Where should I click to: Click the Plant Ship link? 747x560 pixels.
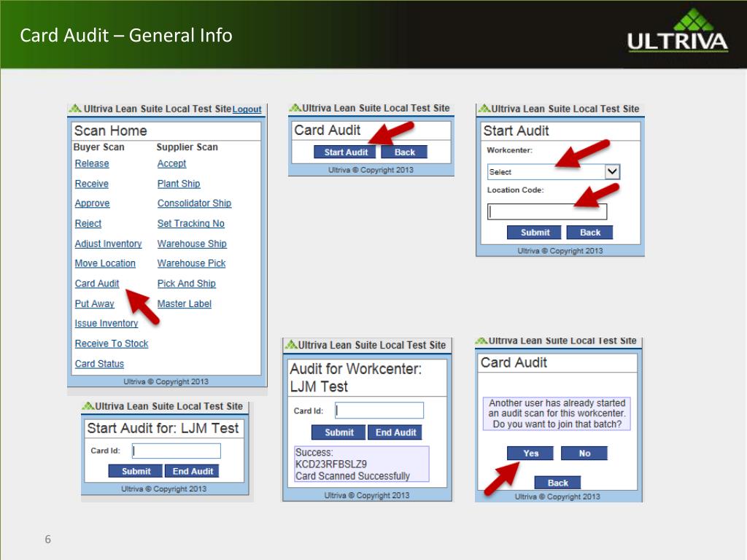(x=179, y=184)
